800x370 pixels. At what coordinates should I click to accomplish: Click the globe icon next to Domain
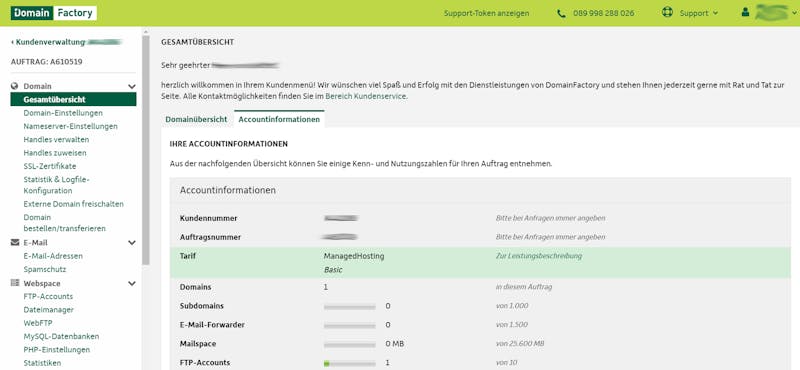(x=14, y=86)
